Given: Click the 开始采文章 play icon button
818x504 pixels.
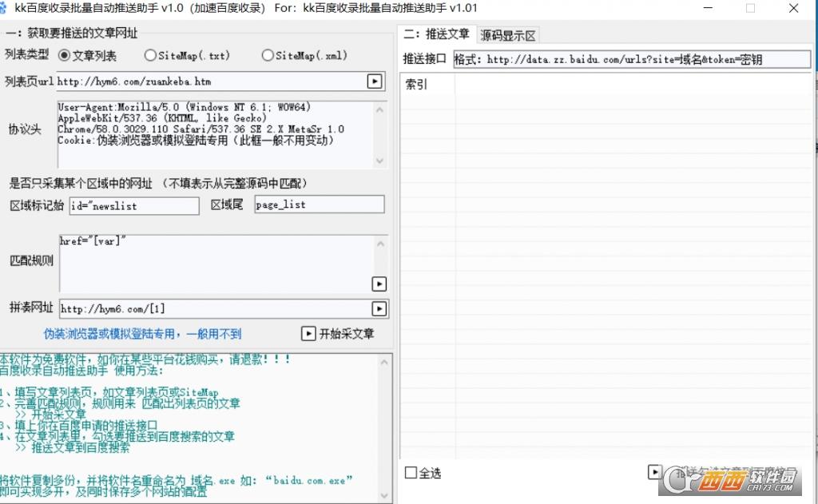Looking at the screenshot, I should click(308, 333).
